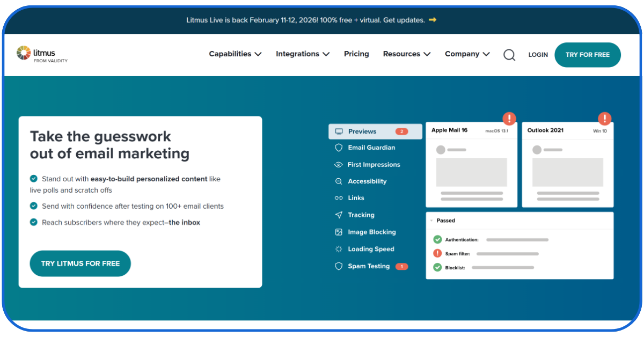This screenshot has height=337, width=644.
Task: Select Previews in the feature list
Action: (x=375, y=131)
